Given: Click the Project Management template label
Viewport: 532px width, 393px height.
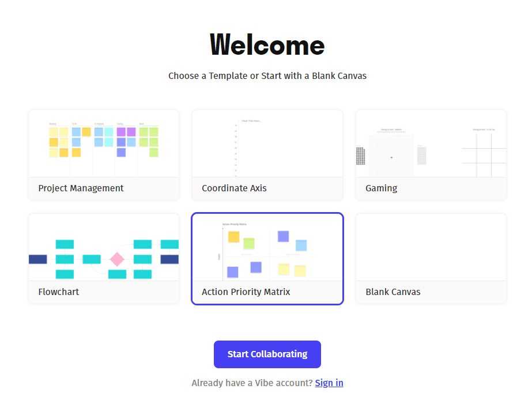Looking at the screenshot, I should 81,188.
